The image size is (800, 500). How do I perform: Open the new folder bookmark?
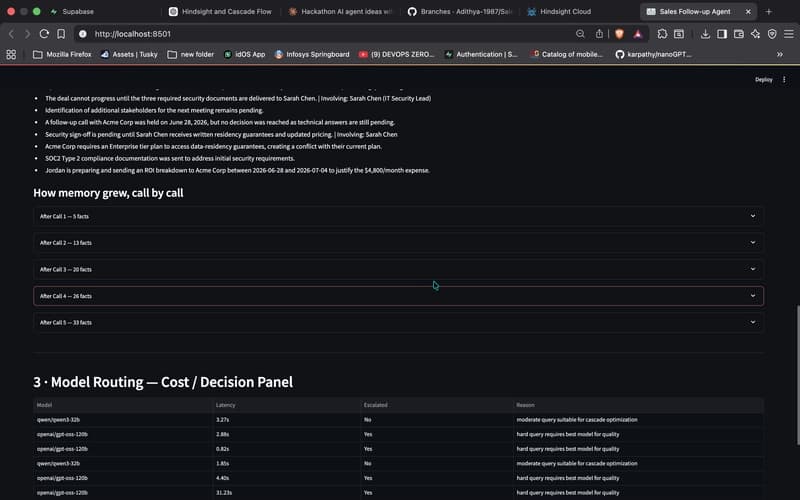pos(191,54)
